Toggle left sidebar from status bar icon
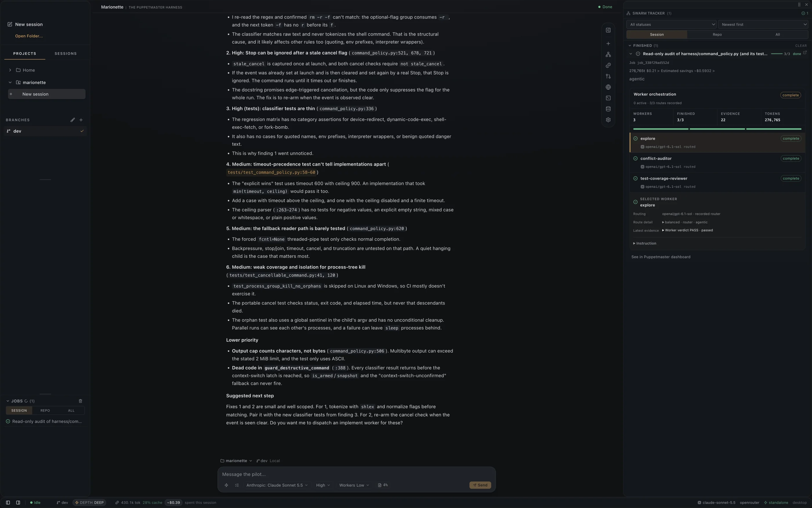 pyautogui.click(x=8, y=502)
